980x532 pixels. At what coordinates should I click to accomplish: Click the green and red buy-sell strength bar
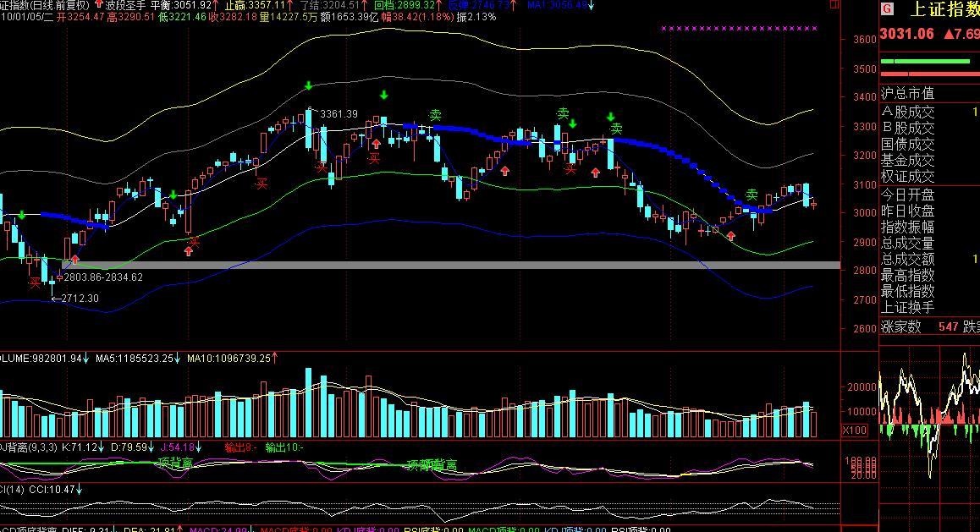pos(929,67)
